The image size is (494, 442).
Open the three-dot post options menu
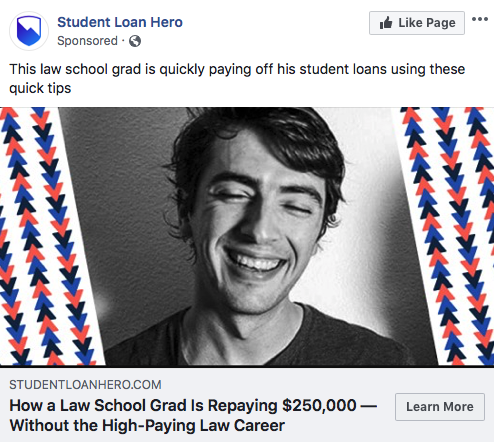pos(480,19)
